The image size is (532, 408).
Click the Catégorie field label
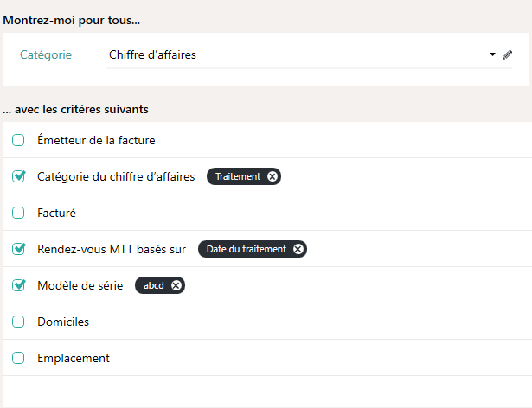(x=46, y=54)
